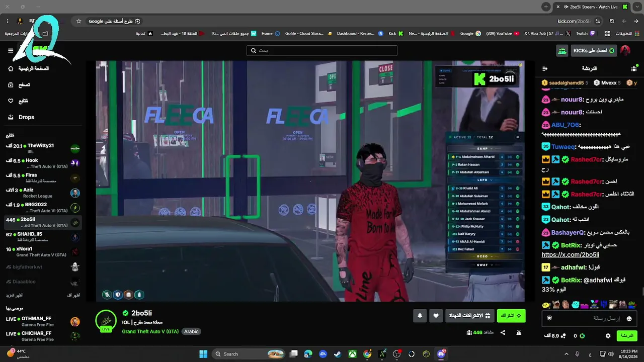The height and width of the screenshot is (362, 644).
Task: Get KICKs with the 'احصل على KICKs' button
Action: click(594, 51)
